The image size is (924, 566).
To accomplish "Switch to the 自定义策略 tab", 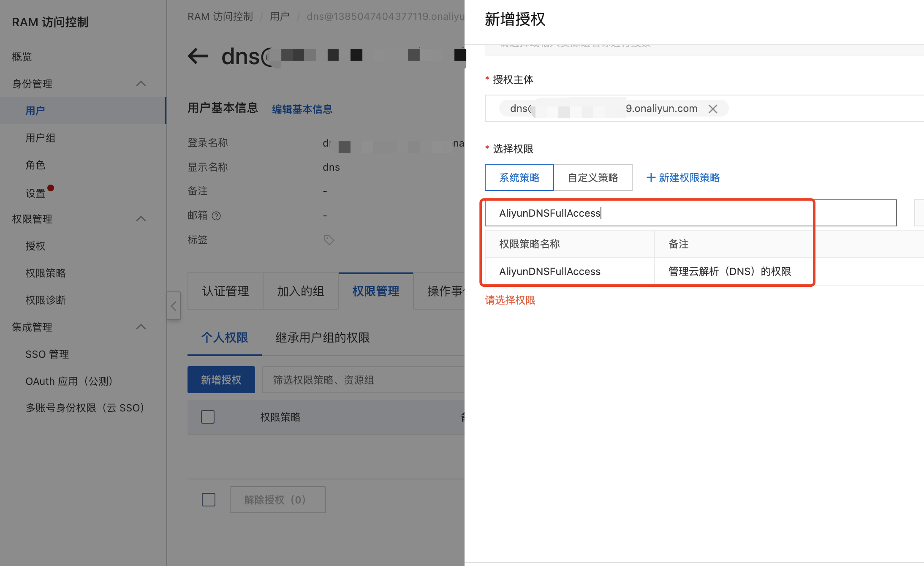I will click(593, 177).
